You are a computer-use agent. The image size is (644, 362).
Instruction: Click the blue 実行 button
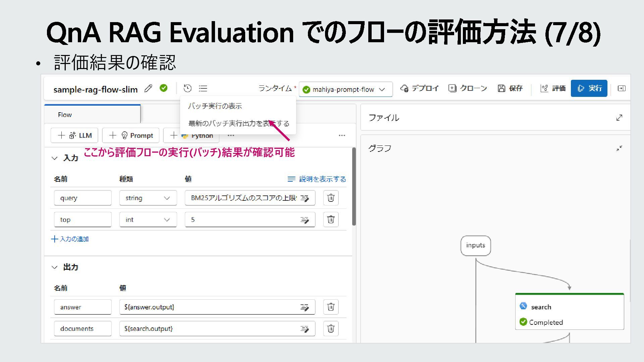coord(589,88)
